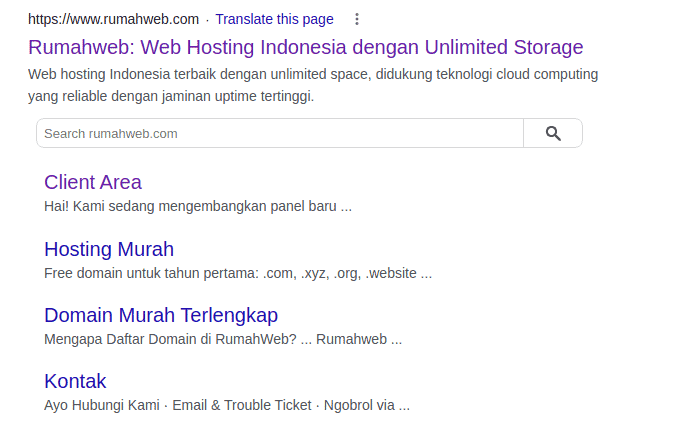Focus the Search rumahweb.com input box

coord(280,134)
